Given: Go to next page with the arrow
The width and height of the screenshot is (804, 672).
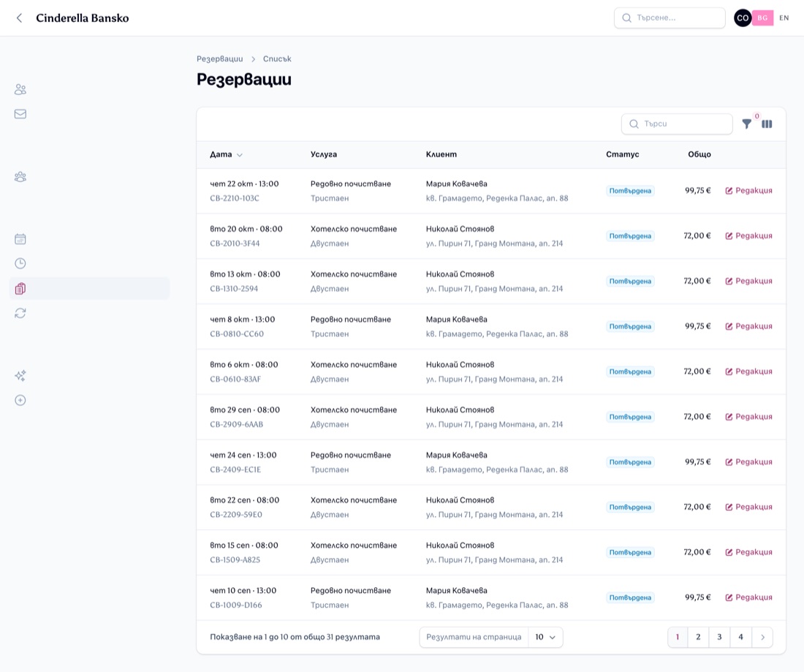Looking at the screenshot, I should tap(762, 637).
